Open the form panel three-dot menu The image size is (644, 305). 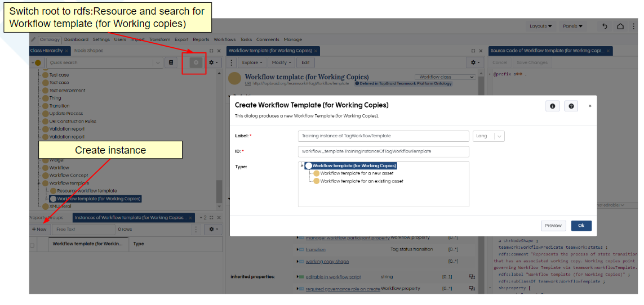(x=232, y=62)
